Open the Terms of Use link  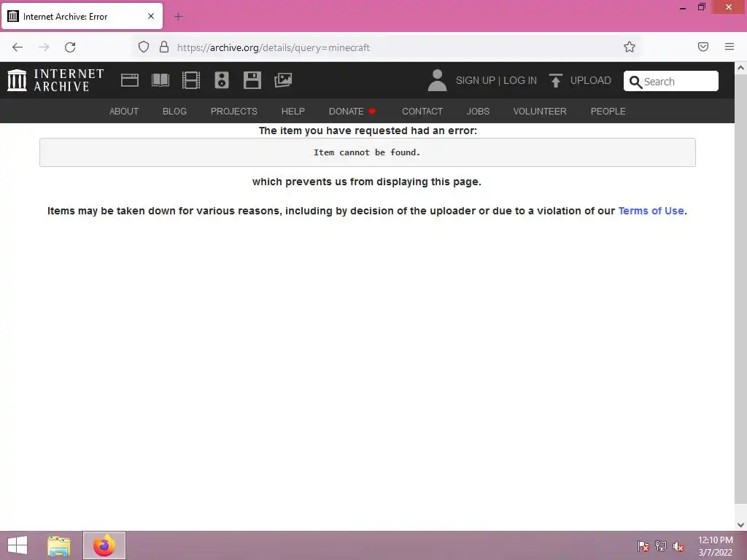(651, 211)
